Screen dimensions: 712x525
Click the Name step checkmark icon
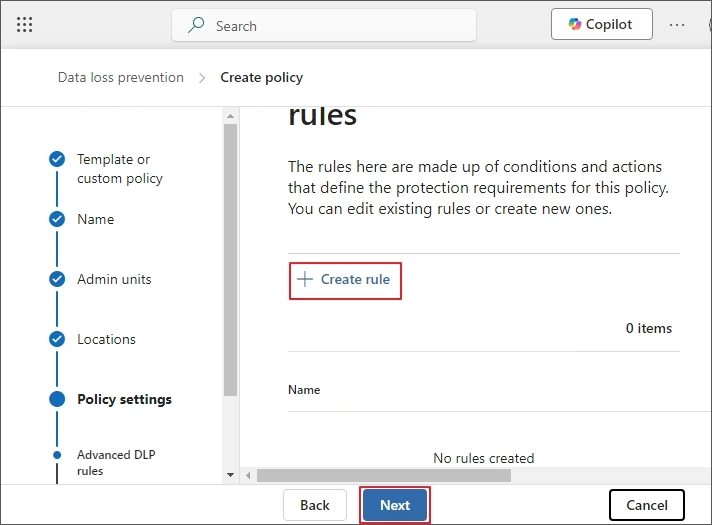(x=57, y=219)
